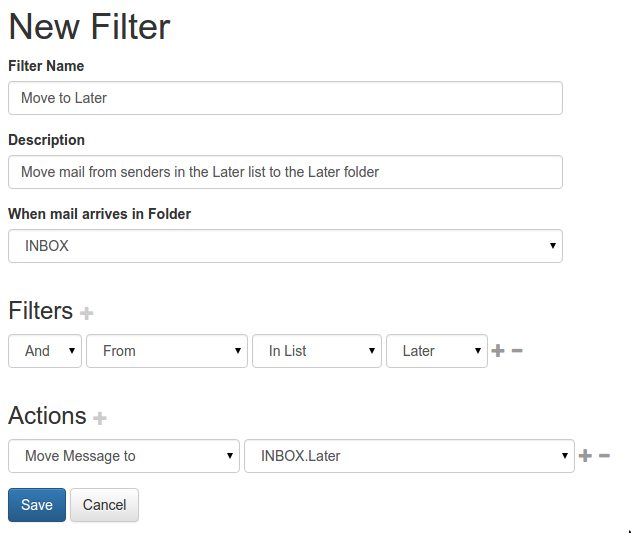Open the In List comparison dropdown
The width and height of the screenshot is (631, 533).
click(x=317, y=351)
